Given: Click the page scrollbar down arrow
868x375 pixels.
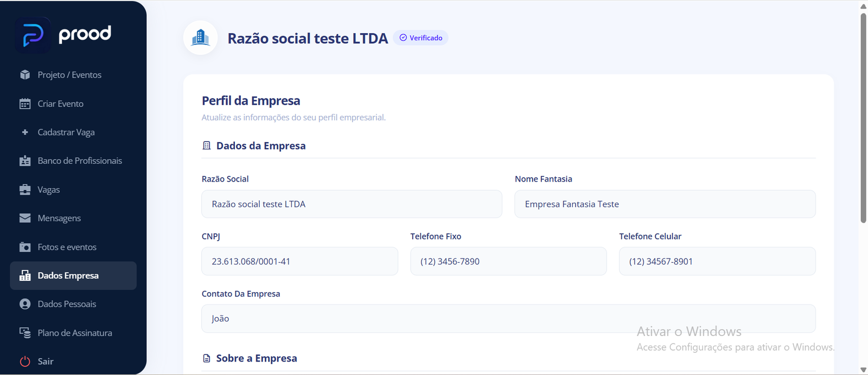Looking at the screenshot, I should click(863, 370).
